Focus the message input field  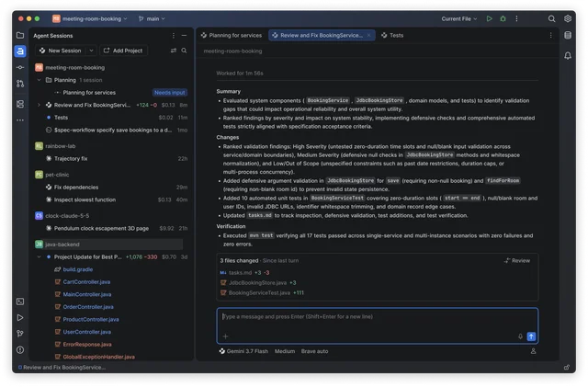pyautogui.click(x=378, y=325)
